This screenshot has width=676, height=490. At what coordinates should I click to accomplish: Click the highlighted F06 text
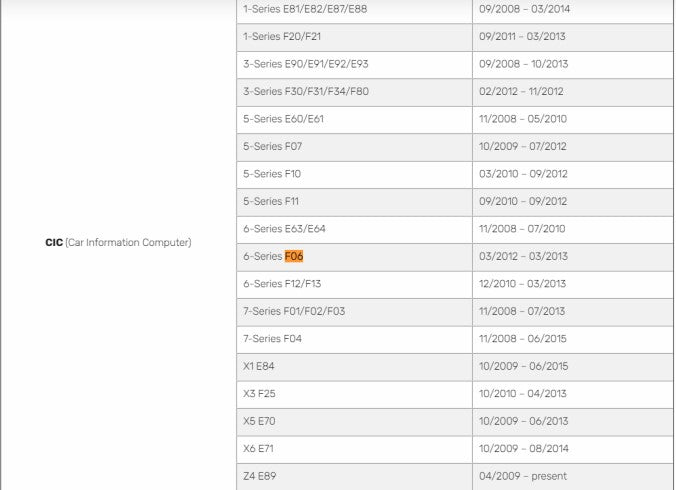click(x=294, y=257)
